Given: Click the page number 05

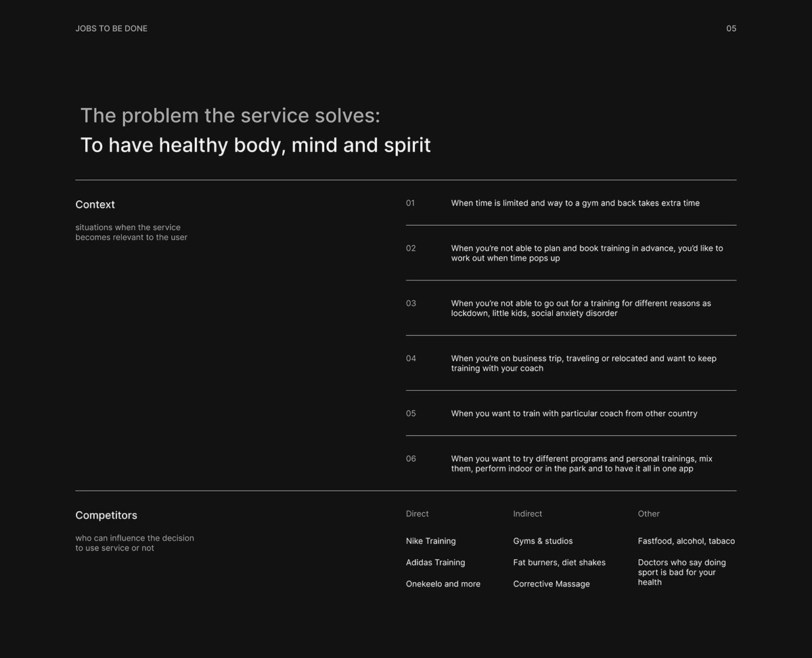Looking at the screenshot, I should coord(731,28).
